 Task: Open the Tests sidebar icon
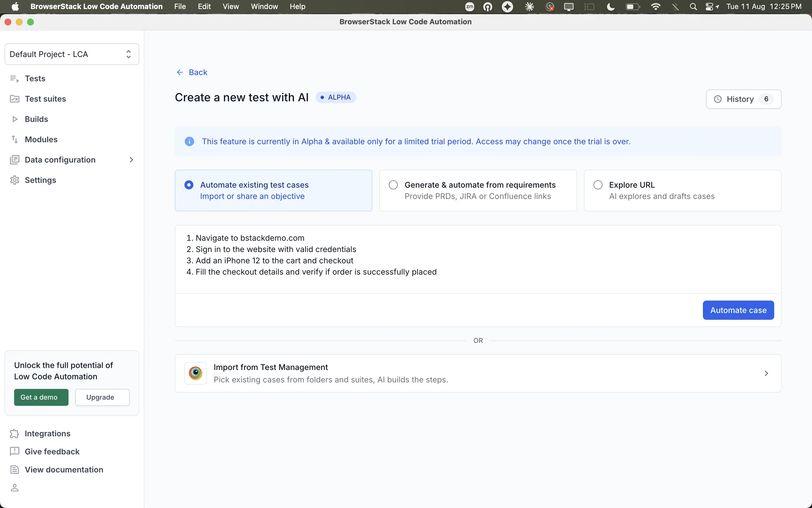coord(14,79)
